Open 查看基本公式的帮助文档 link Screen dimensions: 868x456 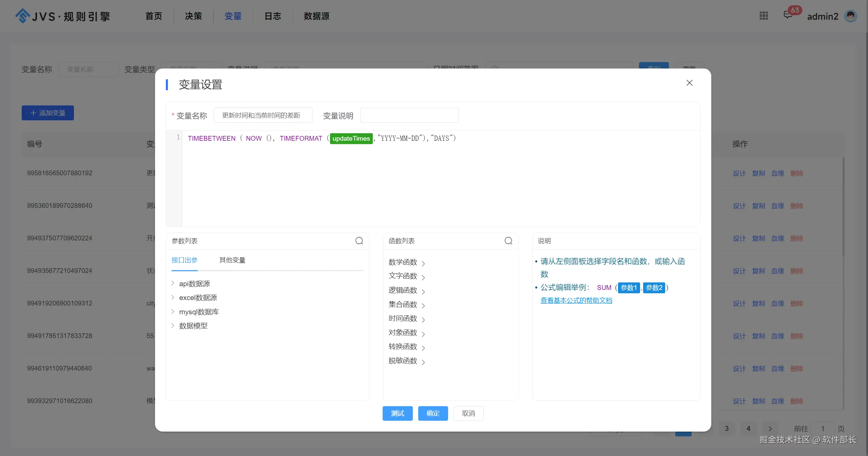coord(576,300)
